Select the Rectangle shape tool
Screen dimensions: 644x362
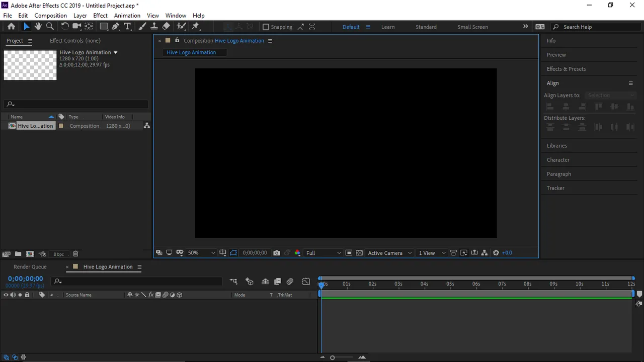(x=104, y=27)
